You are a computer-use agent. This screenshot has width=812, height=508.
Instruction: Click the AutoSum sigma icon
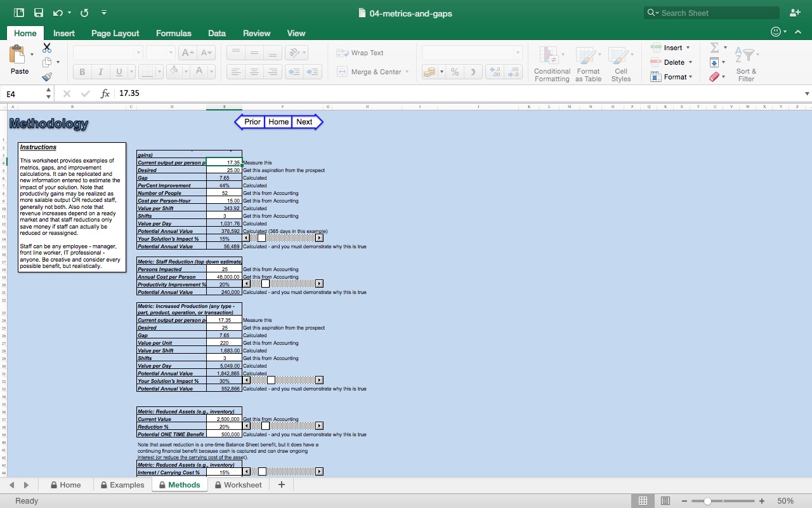pyautogui.click(x=716, y=47)
